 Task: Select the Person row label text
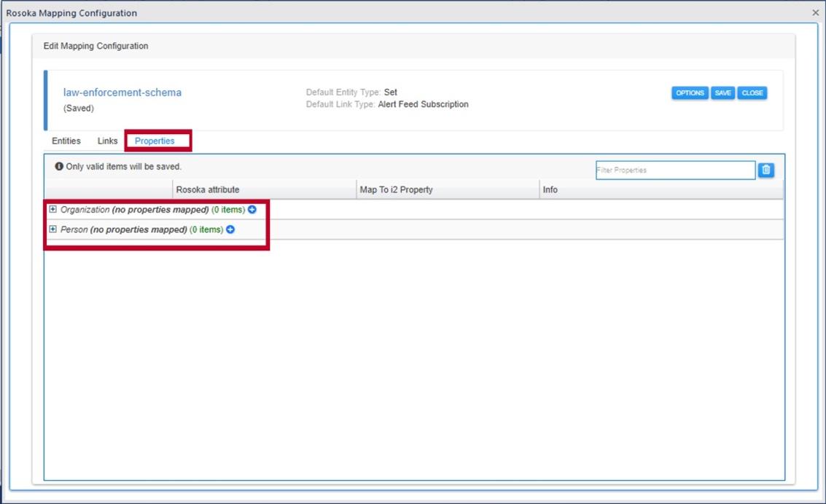74,229
